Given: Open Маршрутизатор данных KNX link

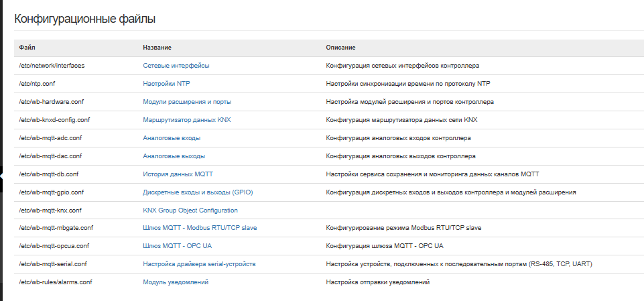Looking at the screenshot, I should point(187,120).
